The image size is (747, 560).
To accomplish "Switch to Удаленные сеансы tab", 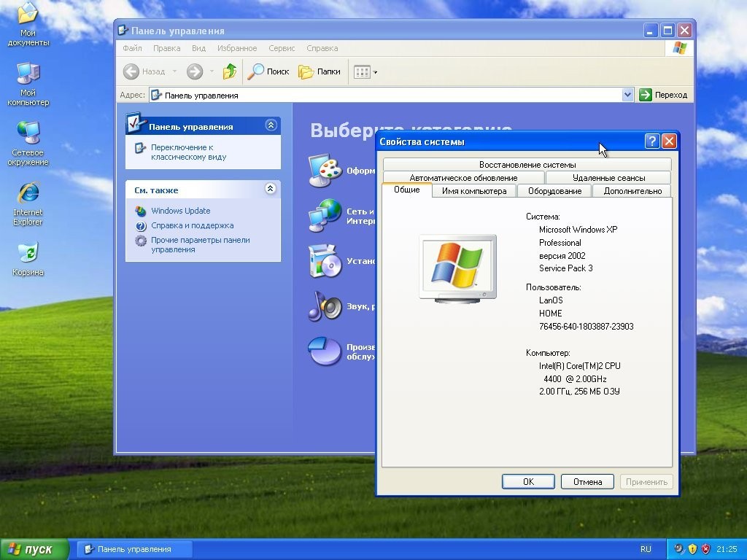I will click(x=608, y=178).
